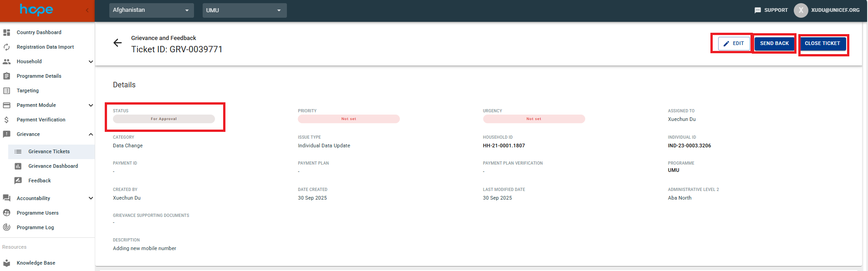Expand the Payment Module section

coord(91,105)
